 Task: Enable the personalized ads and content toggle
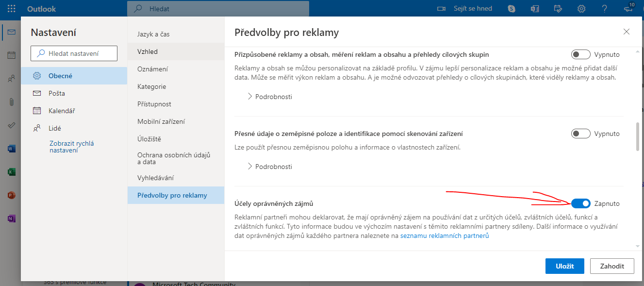click(581, 54)
